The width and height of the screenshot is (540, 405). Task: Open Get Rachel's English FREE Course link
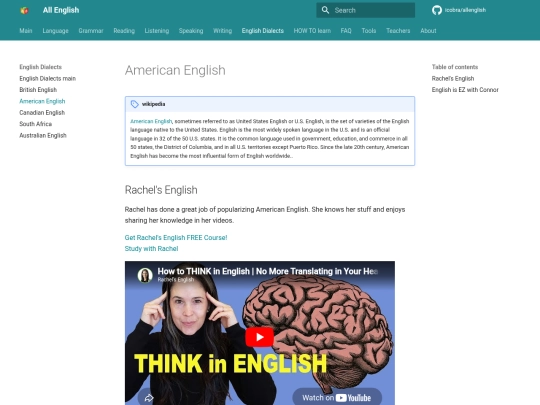point(176,238)
